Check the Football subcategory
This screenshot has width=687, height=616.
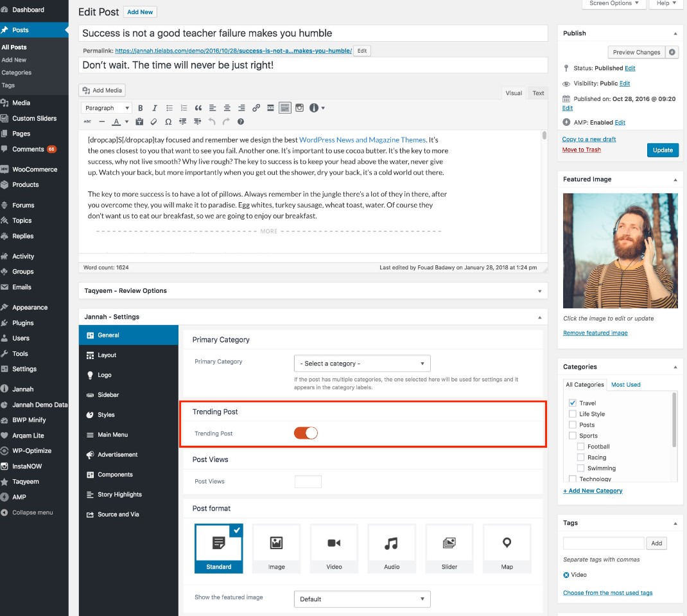(x=580, y=446)
